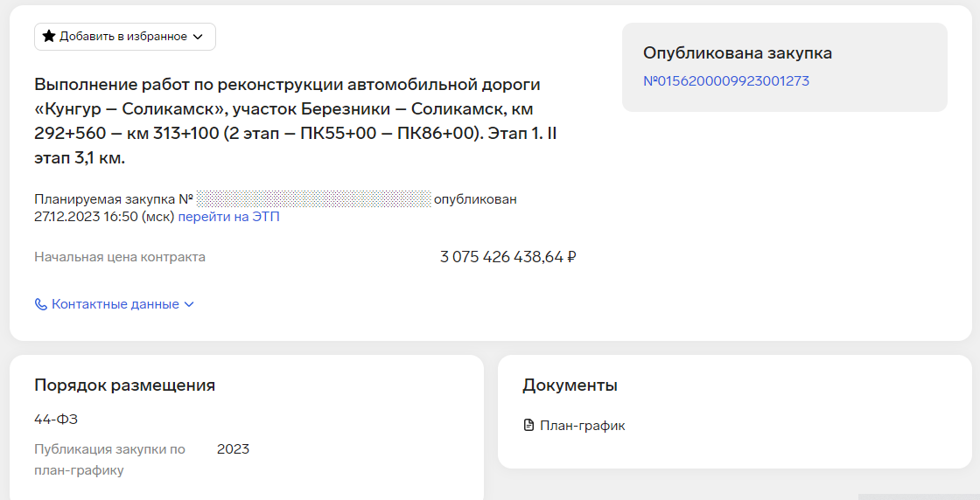980x500 pixels.
Task: Click the Публикация закупки по план-графику label
Action: coord(109,460)
